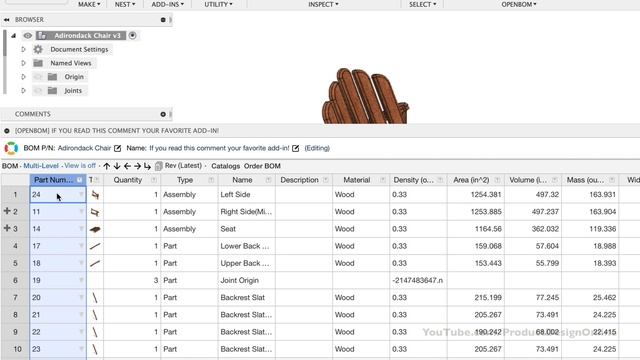This screenshot has height=360, width=640.
Task: Select the 'Backrest Slat' cell in row 7
Action: click(x=247, y=298)
